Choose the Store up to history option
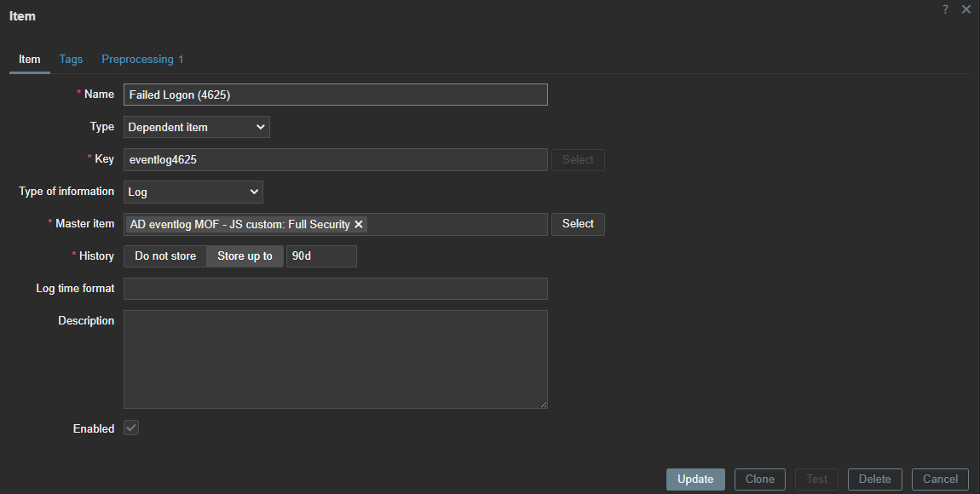This screenshot has width=980, height=494. (245, 256)
